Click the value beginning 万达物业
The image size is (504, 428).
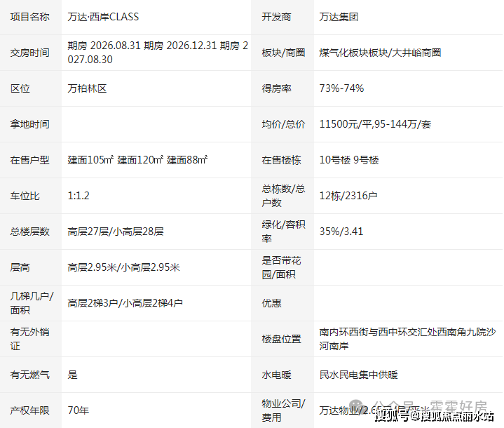tap(376, 410)
